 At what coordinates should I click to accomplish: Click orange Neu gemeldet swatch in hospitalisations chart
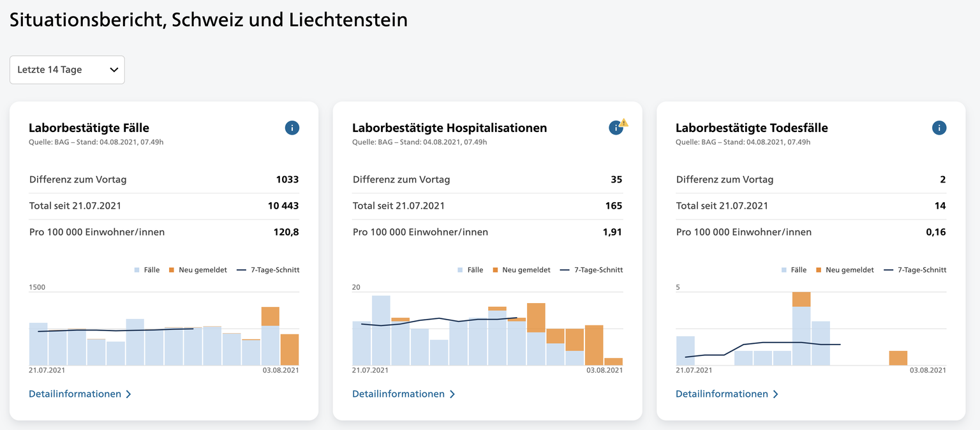coord(496,271)
